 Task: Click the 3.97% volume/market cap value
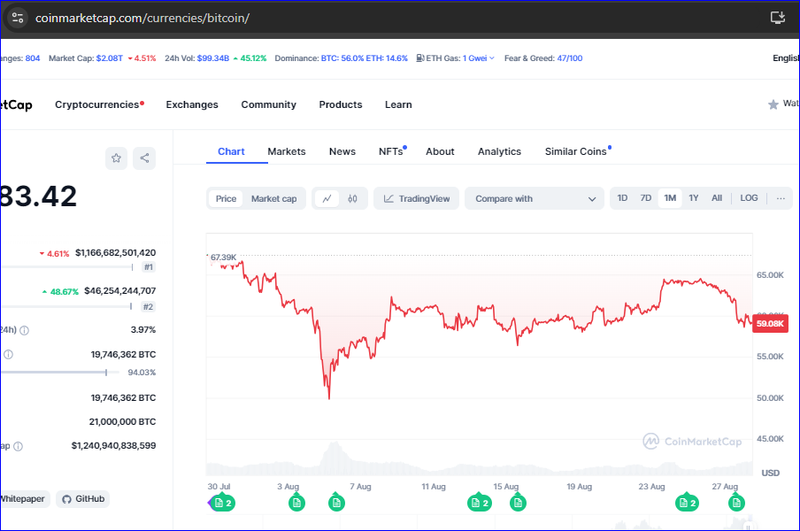[143, 330]
